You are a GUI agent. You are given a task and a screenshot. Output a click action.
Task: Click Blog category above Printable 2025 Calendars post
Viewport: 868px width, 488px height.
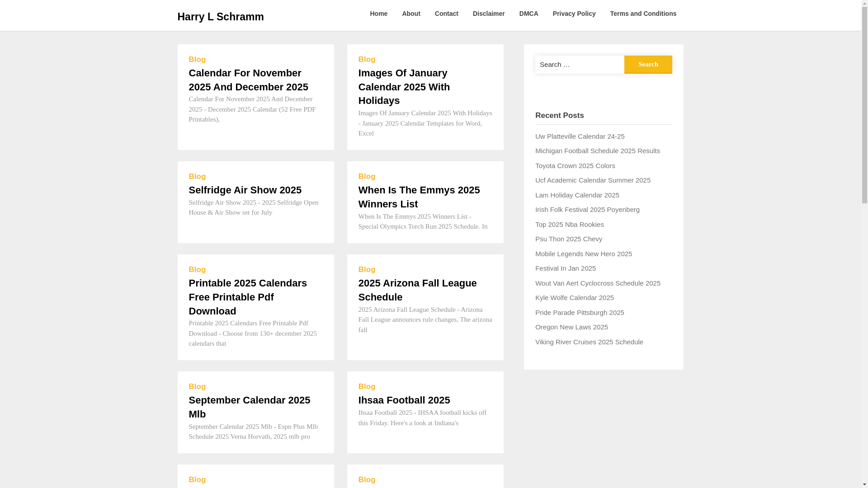pyautogui.click(x=197, y=270)
